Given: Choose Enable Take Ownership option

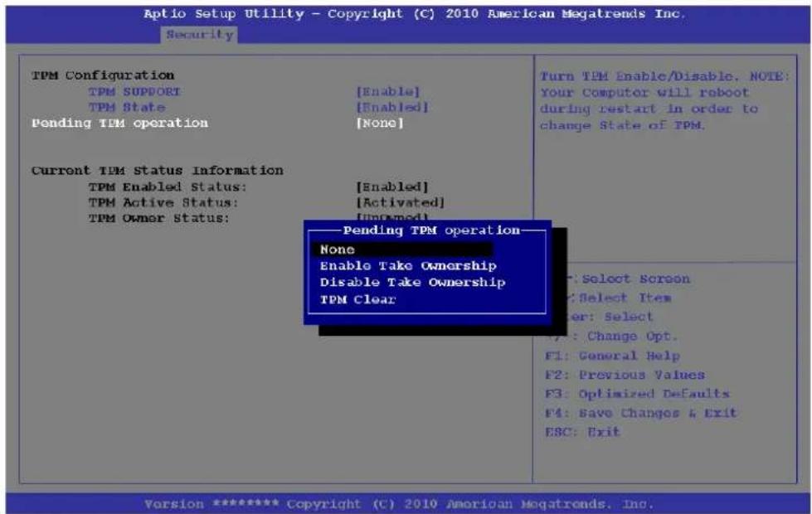Looking at the screenshot, I should point(408,266).
